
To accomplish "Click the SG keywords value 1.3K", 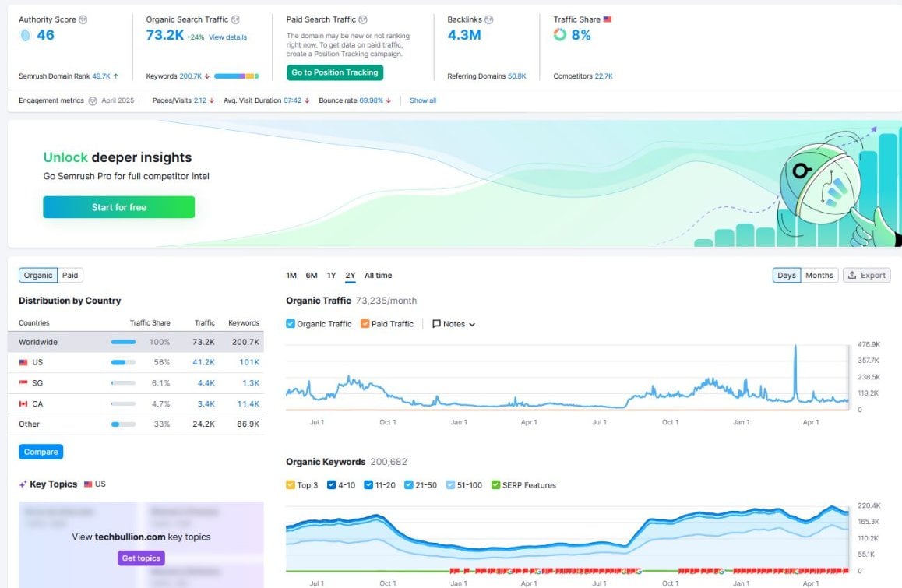I will pyautogui.click(x=251, y=382).
